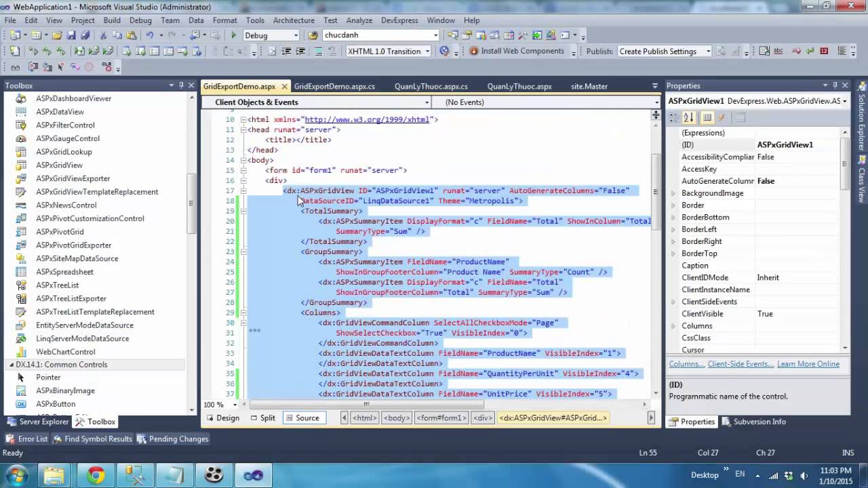868x488 pixels.
Task: Click the (ID) value field ASPxGridView1
Action: click(797, 144)
